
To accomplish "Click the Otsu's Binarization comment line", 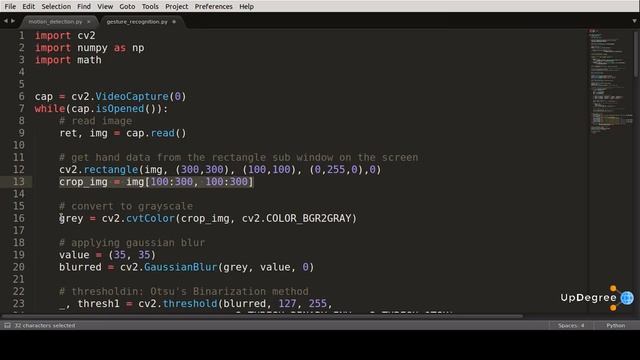I will [184, 291].
